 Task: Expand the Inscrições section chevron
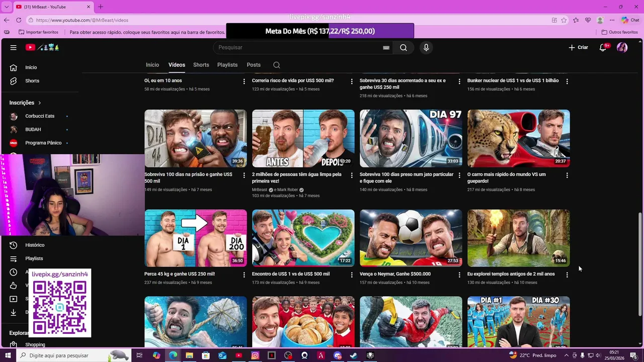pyautogui.click(x=39, y=103)
